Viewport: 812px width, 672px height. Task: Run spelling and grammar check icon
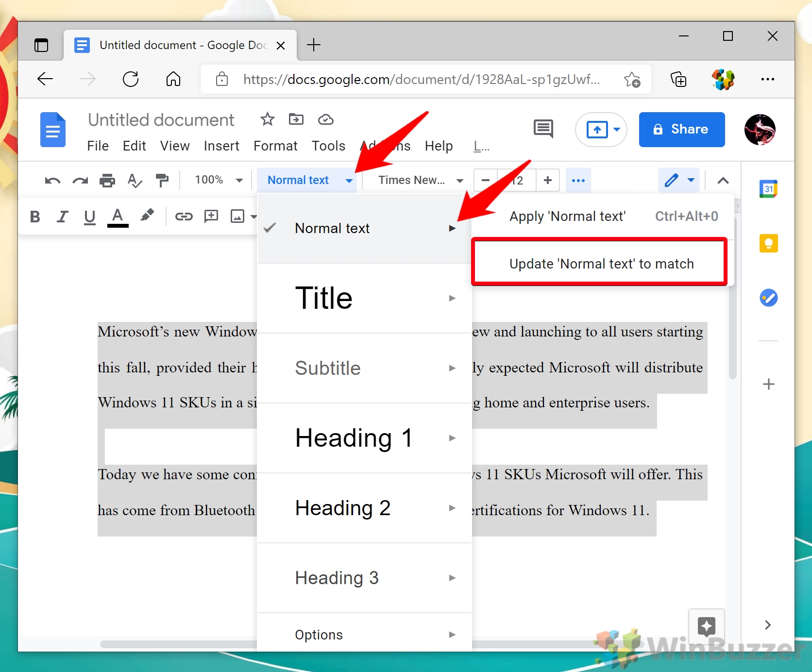tap(135, 181)
